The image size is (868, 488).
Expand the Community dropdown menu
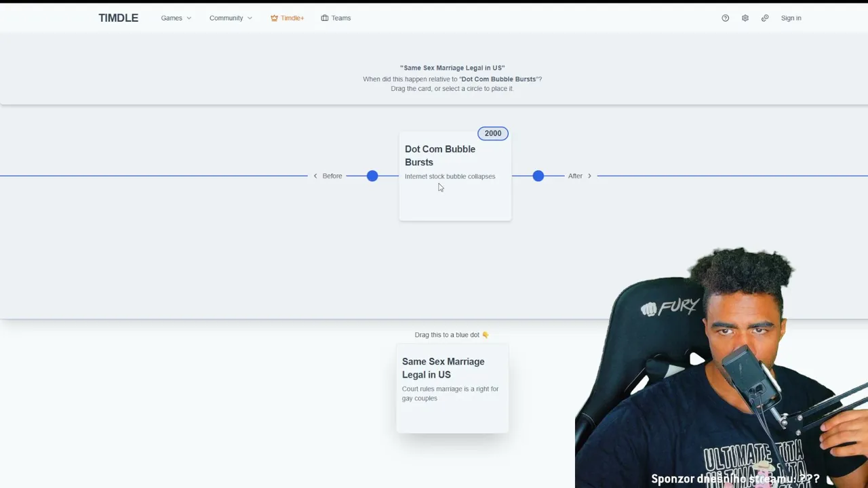pos(231,18)
